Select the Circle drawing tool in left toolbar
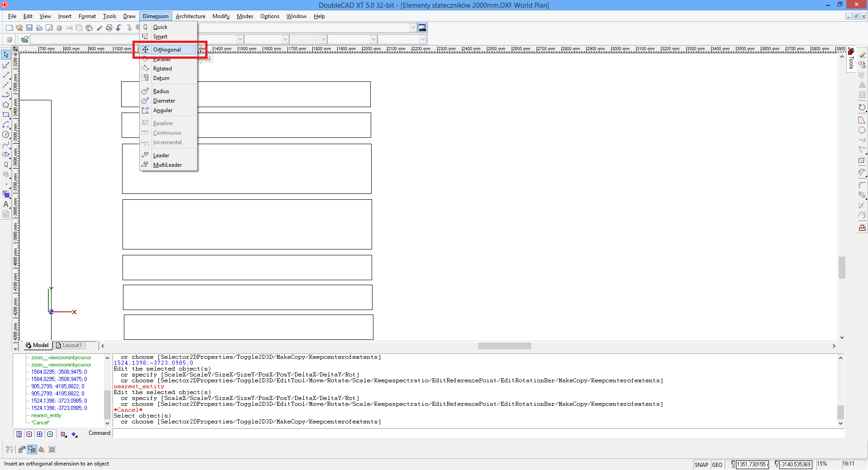 click(6, 135)
